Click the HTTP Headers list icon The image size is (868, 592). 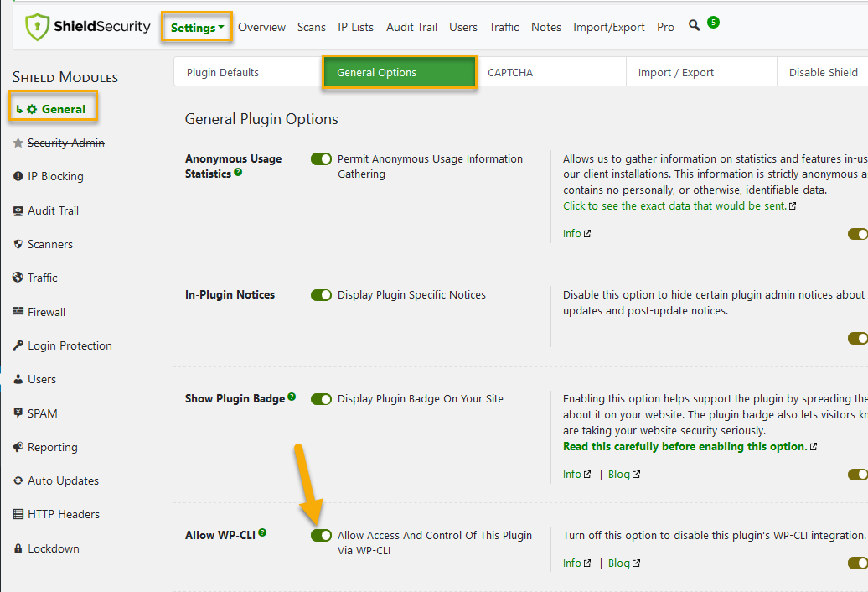tap(18, 514)
